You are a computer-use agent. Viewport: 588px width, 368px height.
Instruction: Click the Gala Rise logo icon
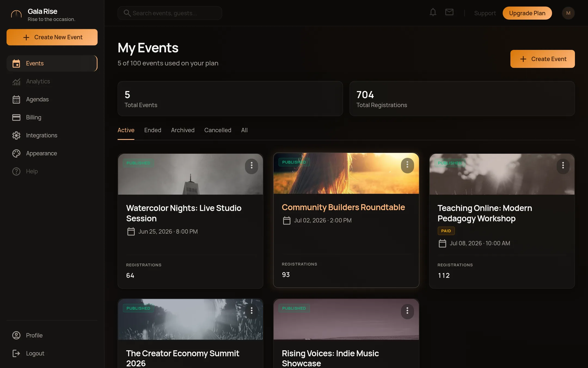[16, 14]
